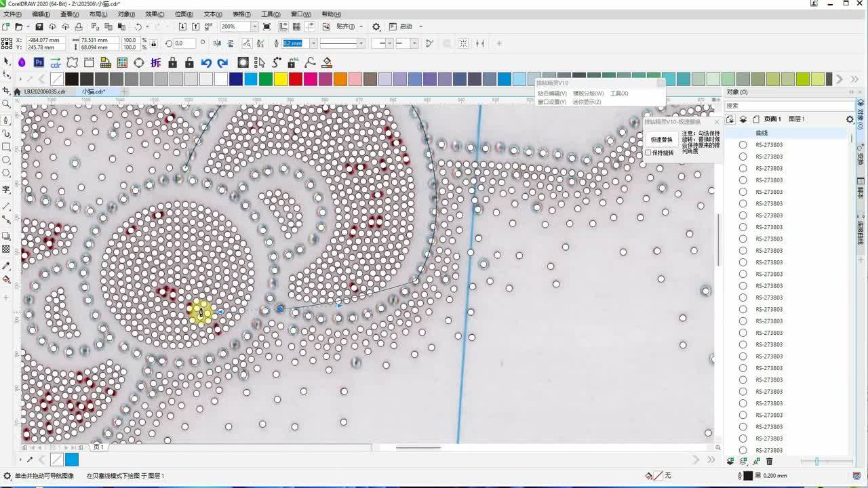Click the Save icon in standard toolbar
868x488 pixels.
point(39,26)
